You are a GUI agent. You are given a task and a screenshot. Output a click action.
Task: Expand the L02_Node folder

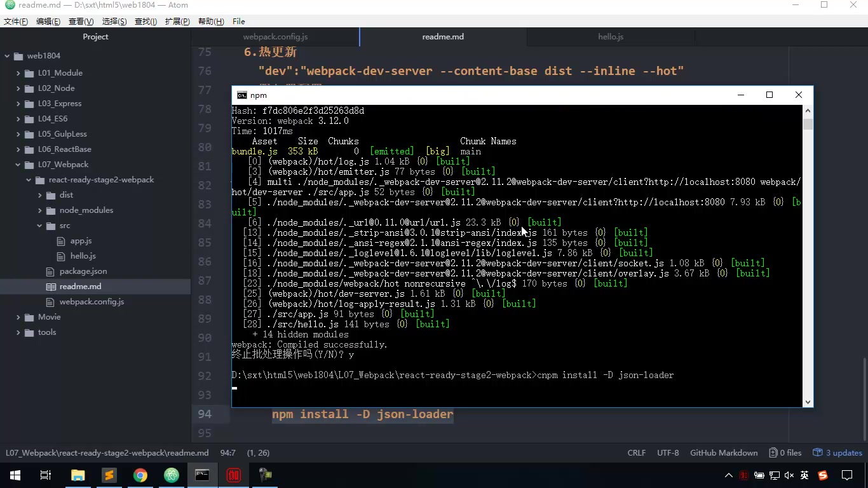[x=18, y=88]
